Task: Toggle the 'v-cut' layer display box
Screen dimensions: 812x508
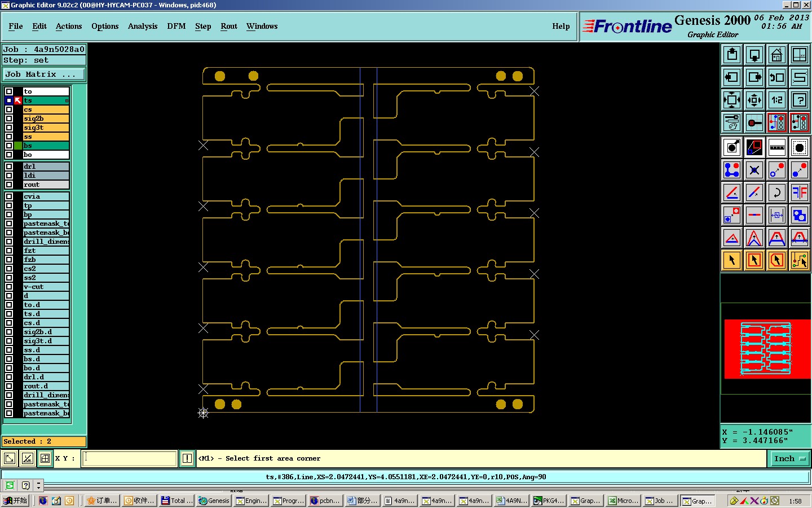Action: (x=9, y=287)
